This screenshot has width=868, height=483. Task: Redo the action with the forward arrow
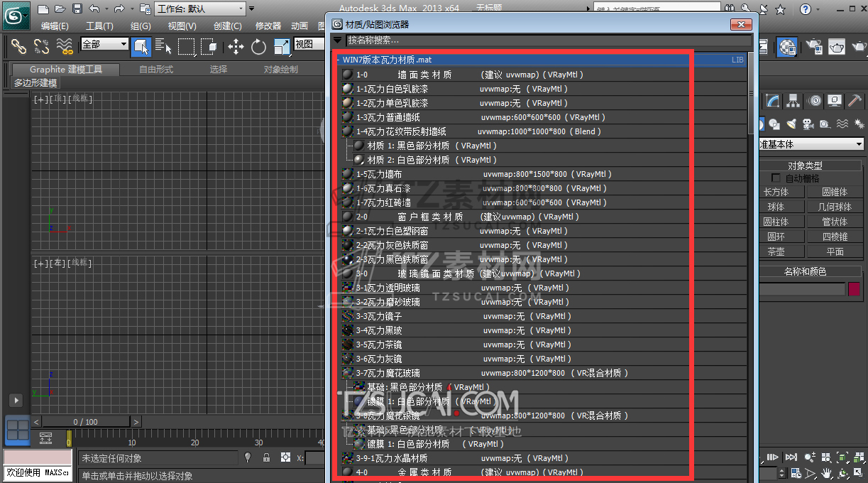pyautogui.click(x=119, y=9)
